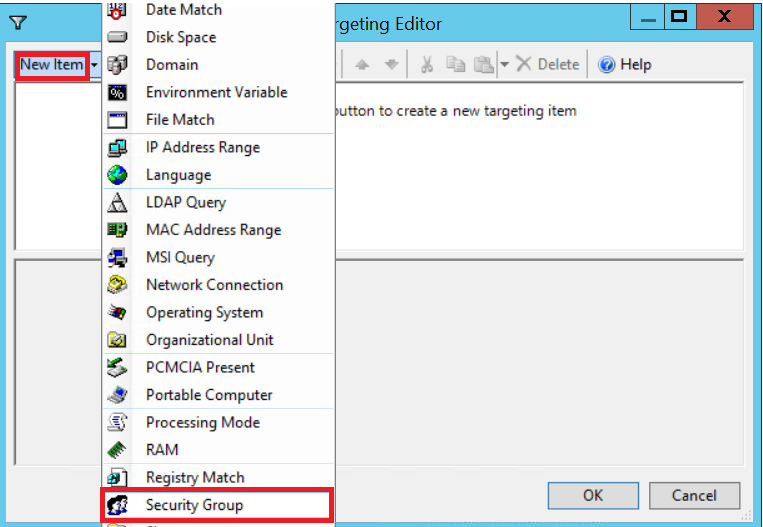This screenshot has width=763, height=527.
Task: Open the New Item dropdown arrow
Action: tap(94, 65)
